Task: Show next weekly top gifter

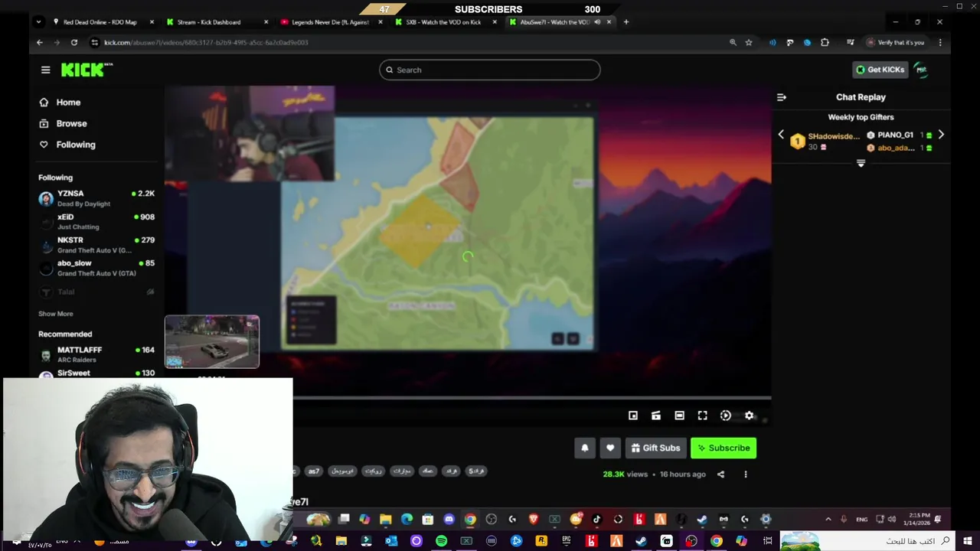Action: (941, 135)
